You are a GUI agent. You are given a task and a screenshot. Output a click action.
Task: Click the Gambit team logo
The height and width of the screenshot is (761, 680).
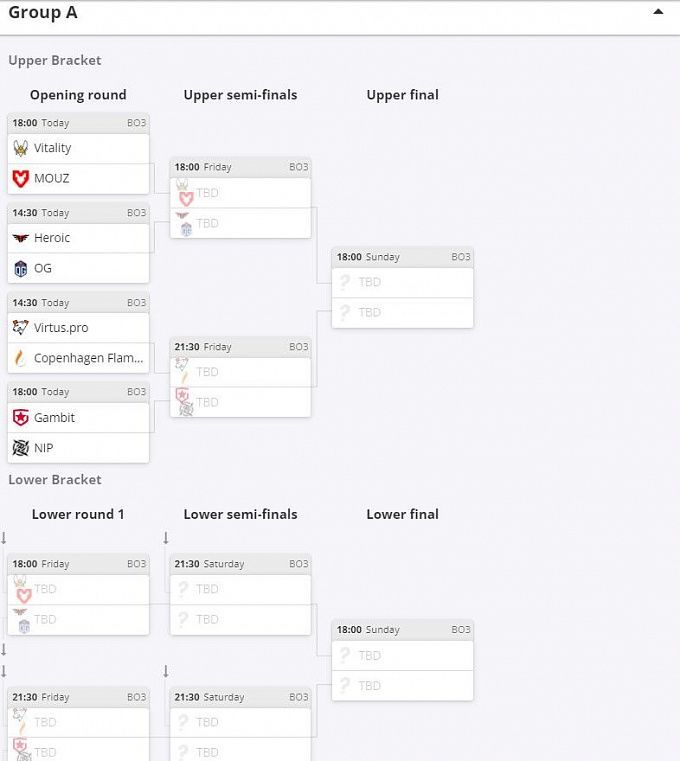point(21,418)
